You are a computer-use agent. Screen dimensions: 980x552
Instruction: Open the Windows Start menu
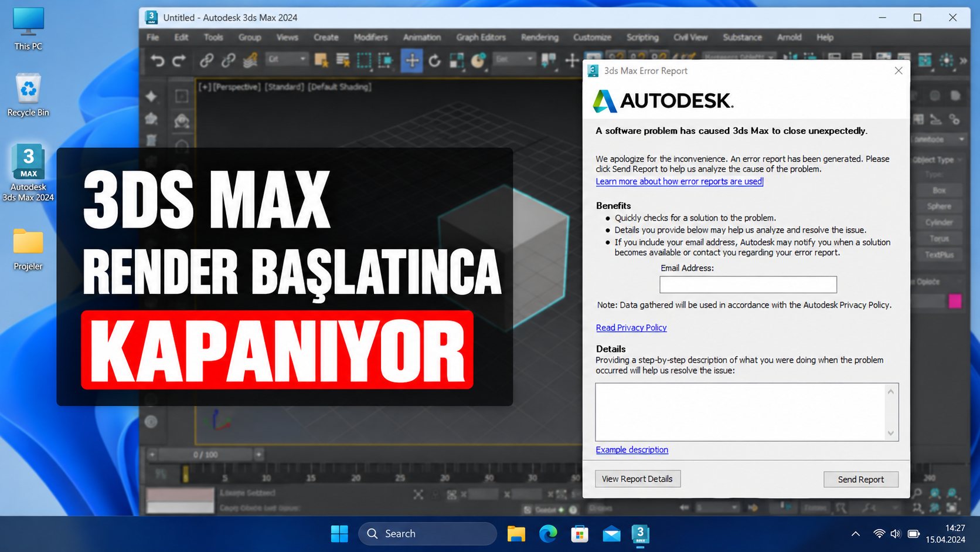[339, 534]
